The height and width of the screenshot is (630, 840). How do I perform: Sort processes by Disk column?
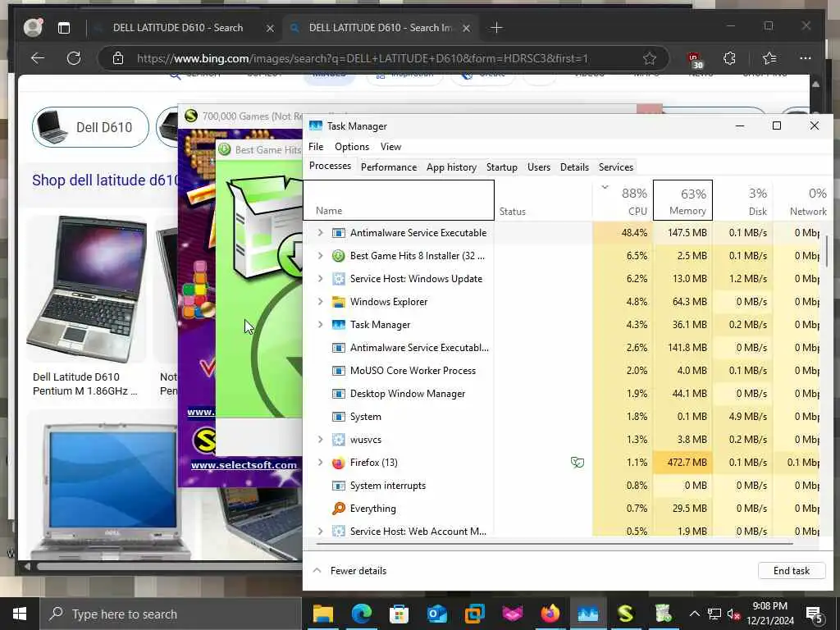(742, 200)
